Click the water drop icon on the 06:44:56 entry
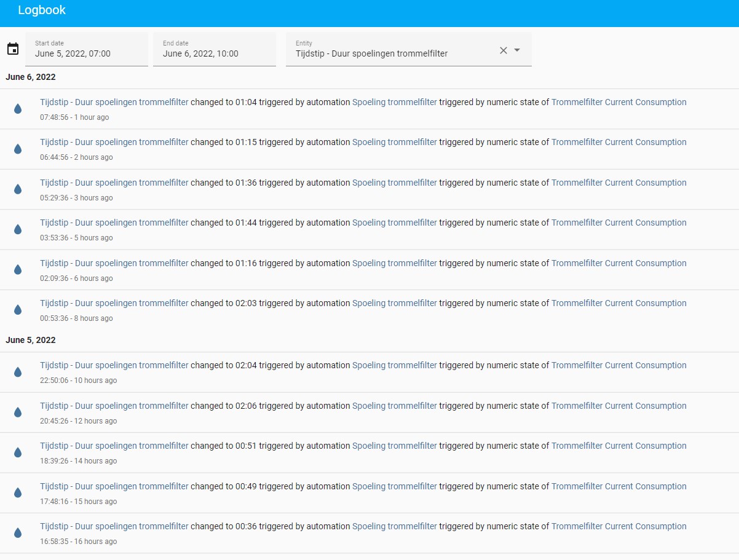The width and height of the screenshot is (739, 560). tap(18, 148)
